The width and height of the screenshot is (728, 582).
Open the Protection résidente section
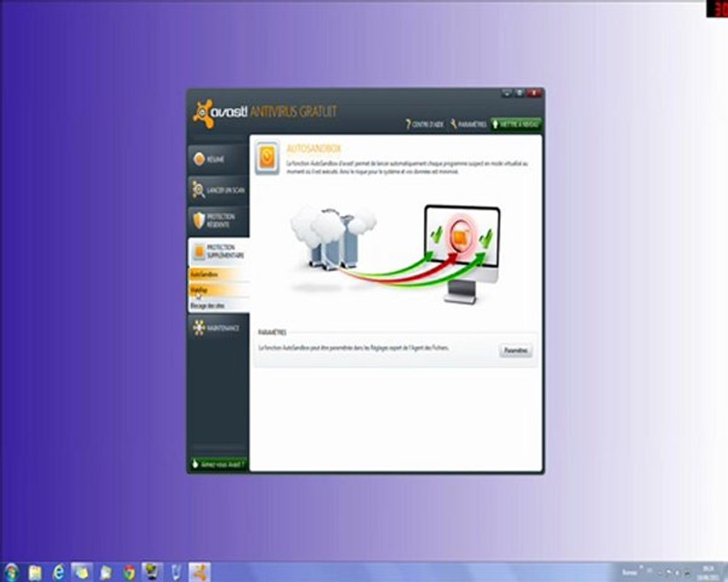tap(218, 221)
